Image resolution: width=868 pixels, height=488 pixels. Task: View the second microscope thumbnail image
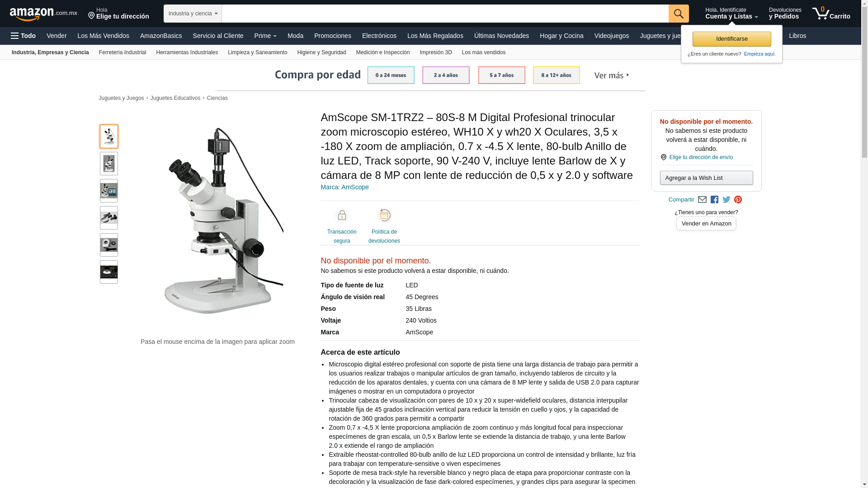[109, 164]
